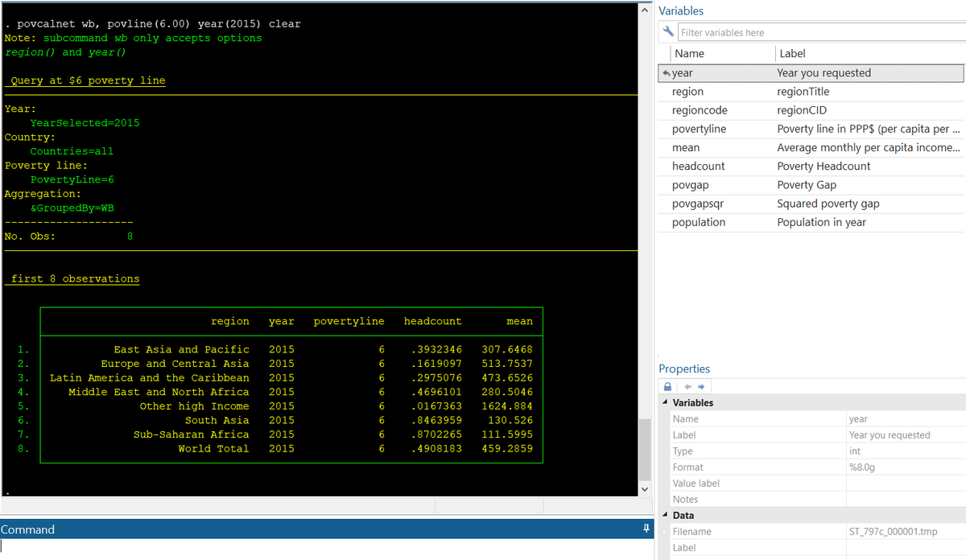Click the Results scrollbar down arrow
The image size is (966, 560).
coord(644,488)
